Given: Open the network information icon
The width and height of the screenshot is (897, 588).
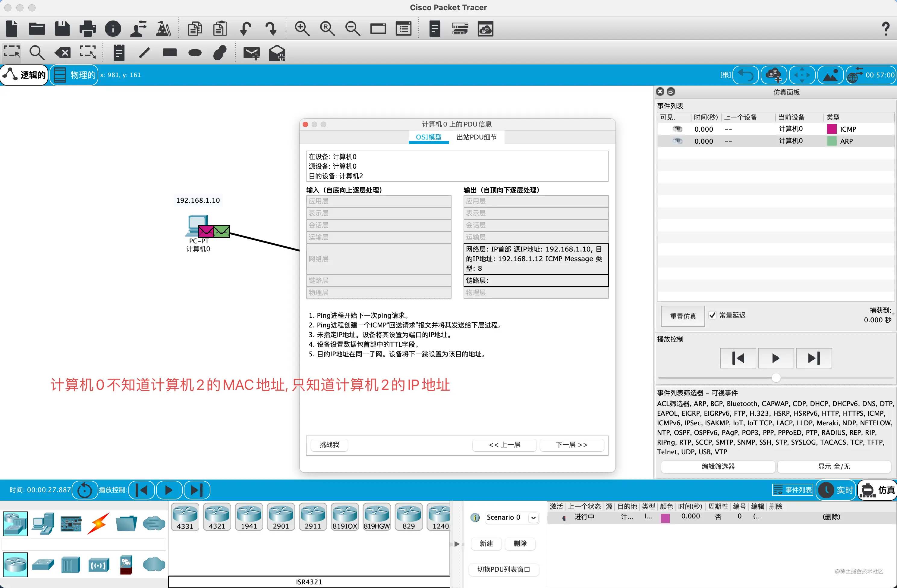Looking at the screenshot, I should click(x=113, y=28).
